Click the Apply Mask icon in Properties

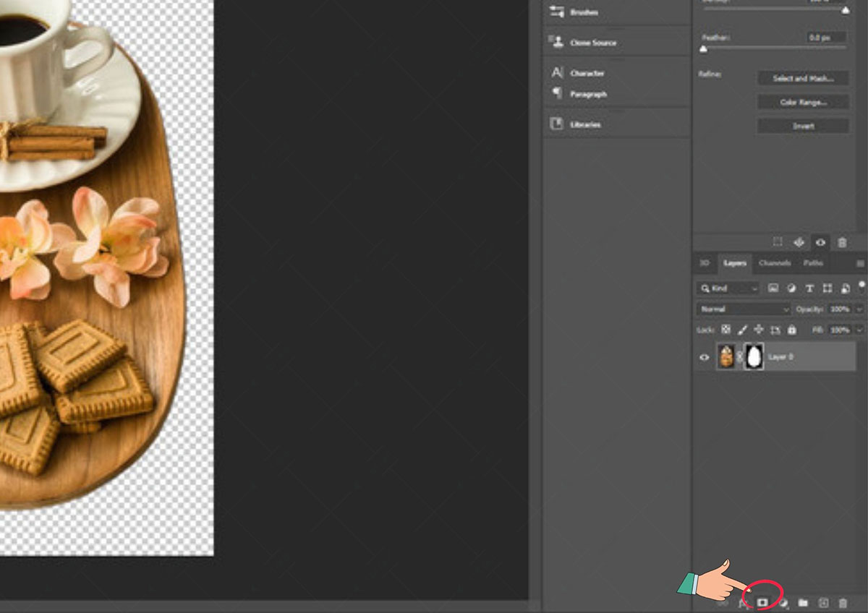click(799, 242)
